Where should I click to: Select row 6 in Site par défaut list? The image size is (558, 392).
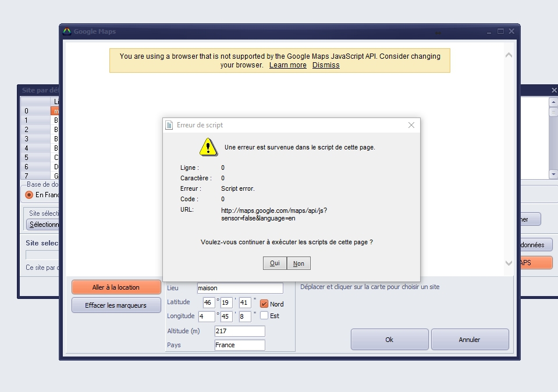(39, 166)
